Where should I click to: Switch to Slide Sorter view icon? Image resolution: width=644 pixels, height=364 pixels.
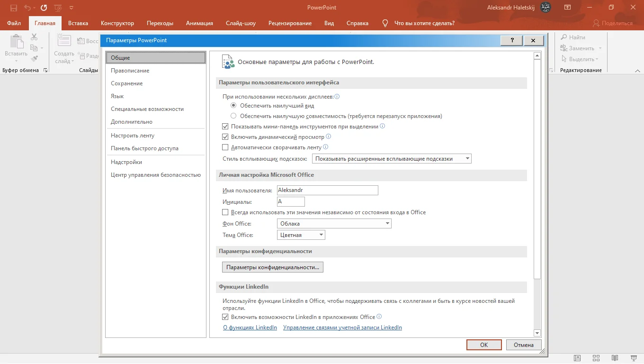[x=596, y=358]
